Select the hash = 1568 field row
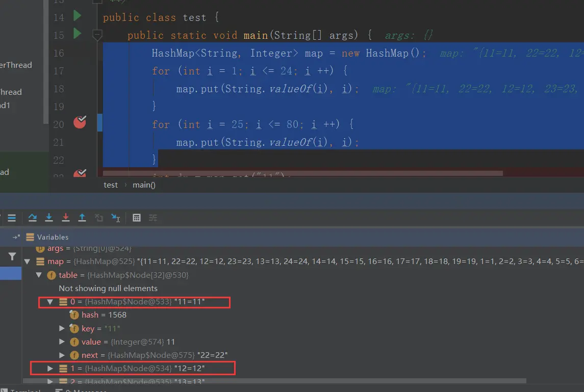584x392 pixels. pyautogui.click(x=98, y=315)
